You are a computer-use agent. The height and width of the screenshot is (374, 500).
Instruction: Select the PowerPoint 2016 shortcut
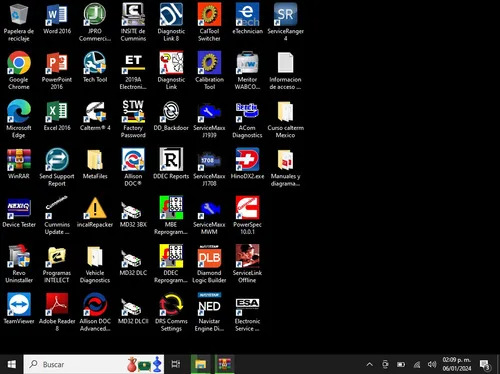point(57,70)
